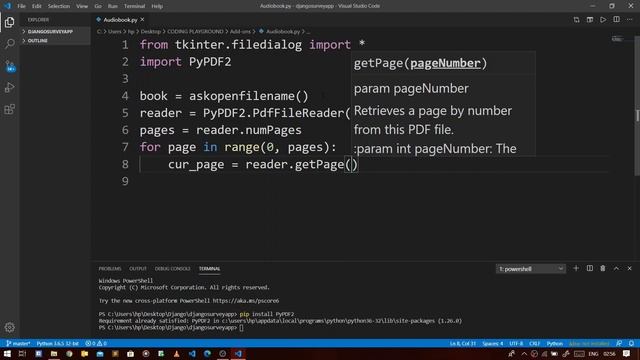Click 'pages = reader.numPages' on line 6
Viewport: 640px width, 360px height.
[220, 130]
